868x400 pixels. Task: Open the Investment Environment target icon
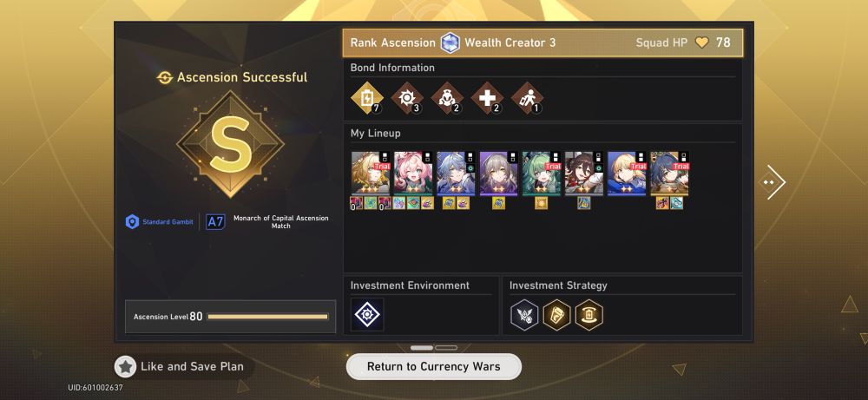367,315
